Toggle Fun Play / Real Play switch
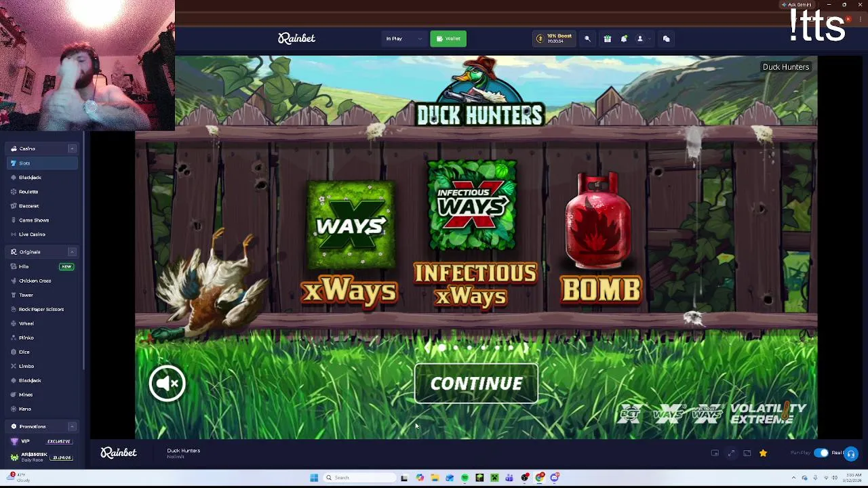This screenshot has height=488, width=868. [x=821, y=453]
